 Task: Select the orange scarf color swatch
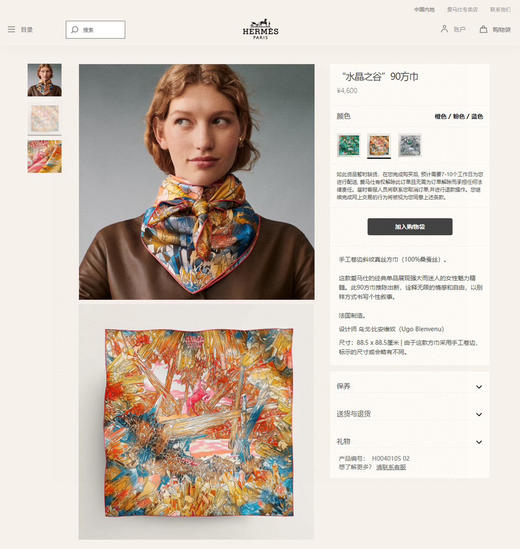(379, 145)
